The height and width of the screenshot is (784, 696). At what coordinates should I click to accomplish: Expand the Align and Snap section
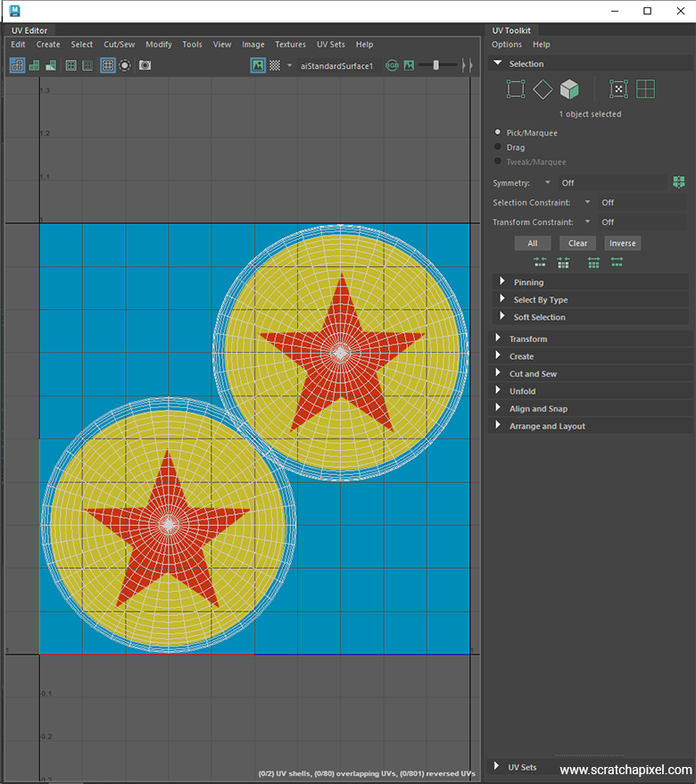(x=498, y=408)
